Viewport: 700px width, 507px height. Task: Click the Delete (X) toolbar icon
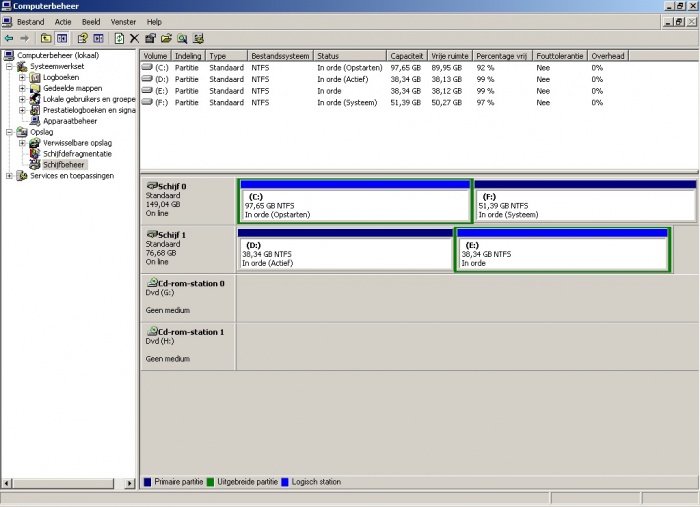click(x=134, y=38)
